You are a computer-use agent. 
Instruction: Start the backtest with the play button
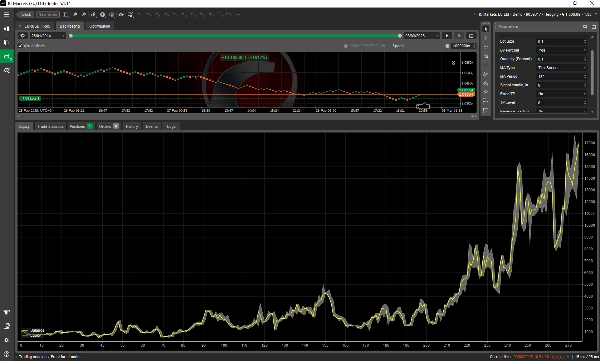[447, 36]
